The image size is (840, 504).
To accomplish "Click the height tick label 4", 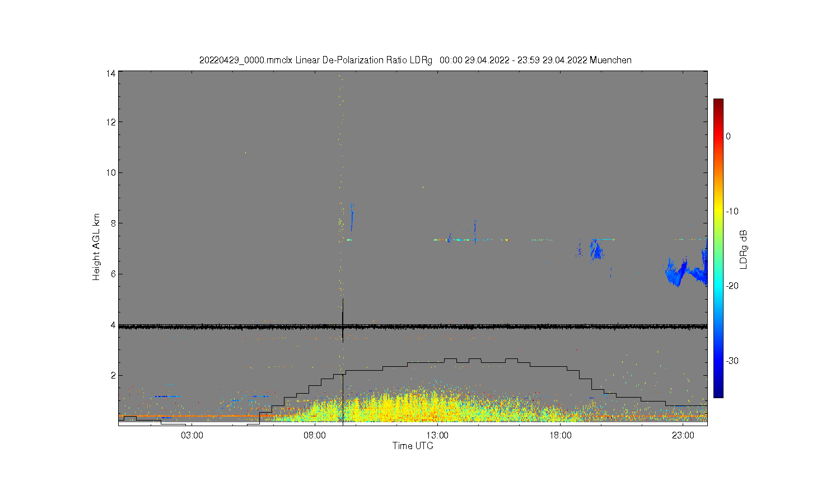I will (x=113, y=325).
